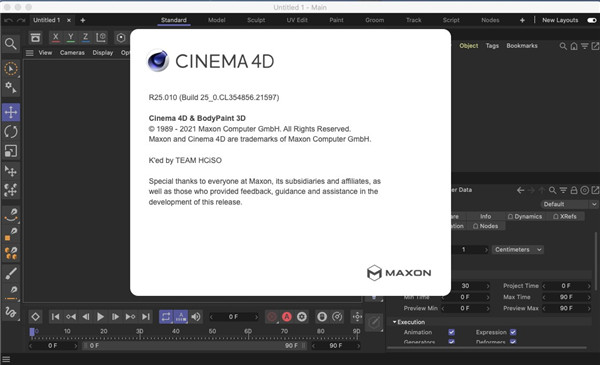This screenshot has height=365, width=600.
Task: Open the Info tab in attributes
Action: click(x=485, y=217)
